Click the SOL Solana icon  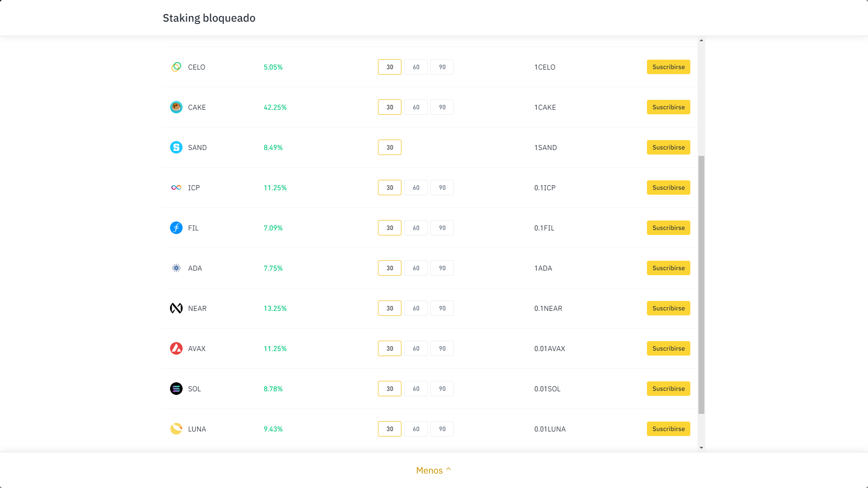coord(176,389)
